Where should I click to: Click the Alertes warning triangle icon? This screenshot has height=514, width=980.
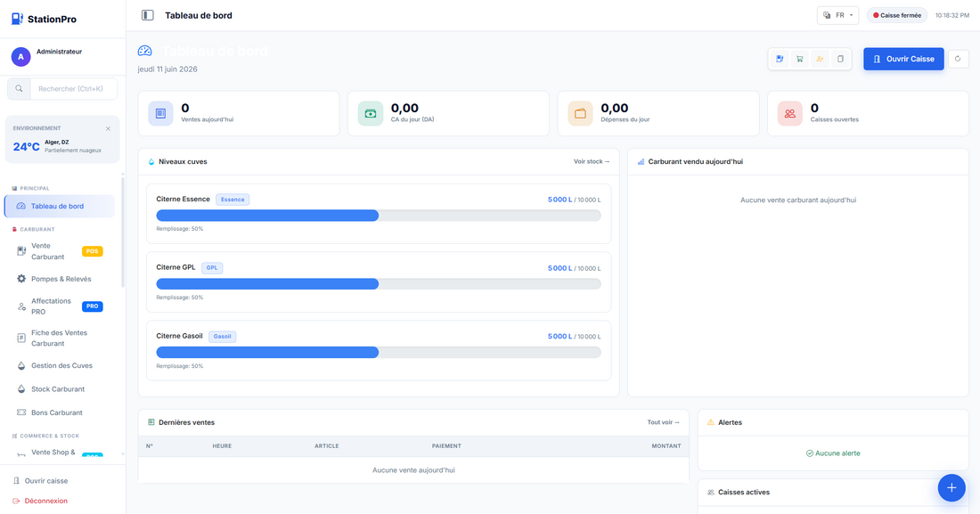coord(711,423)
